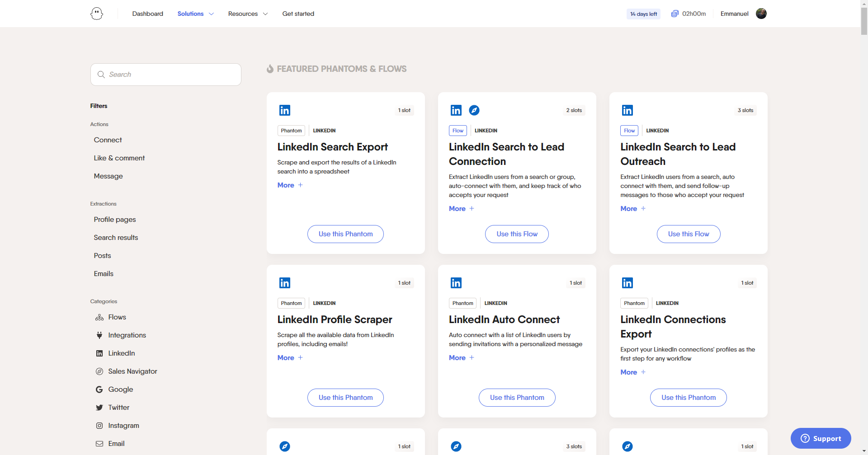Filter extractions by Posts

tap(102, 256)
